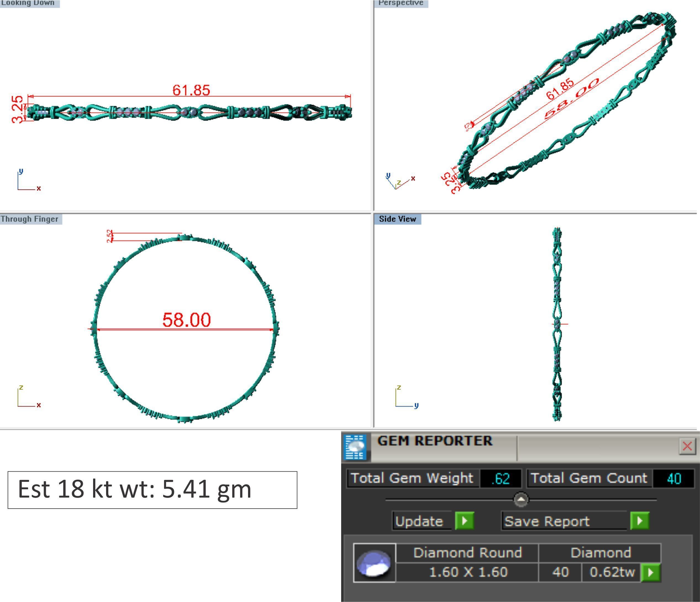Select the blue round diamond gem thumbnail
The image size is (700, 602).
coord(374,563)
